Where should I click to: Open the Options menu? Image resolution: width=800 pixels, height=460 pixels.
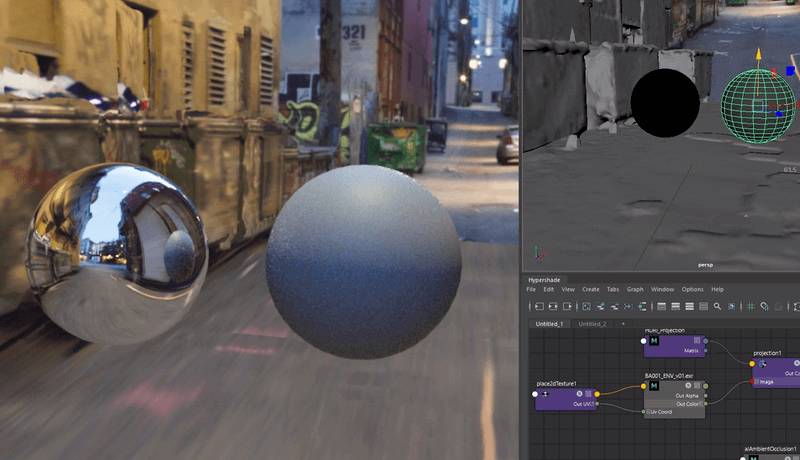(692, 289)
